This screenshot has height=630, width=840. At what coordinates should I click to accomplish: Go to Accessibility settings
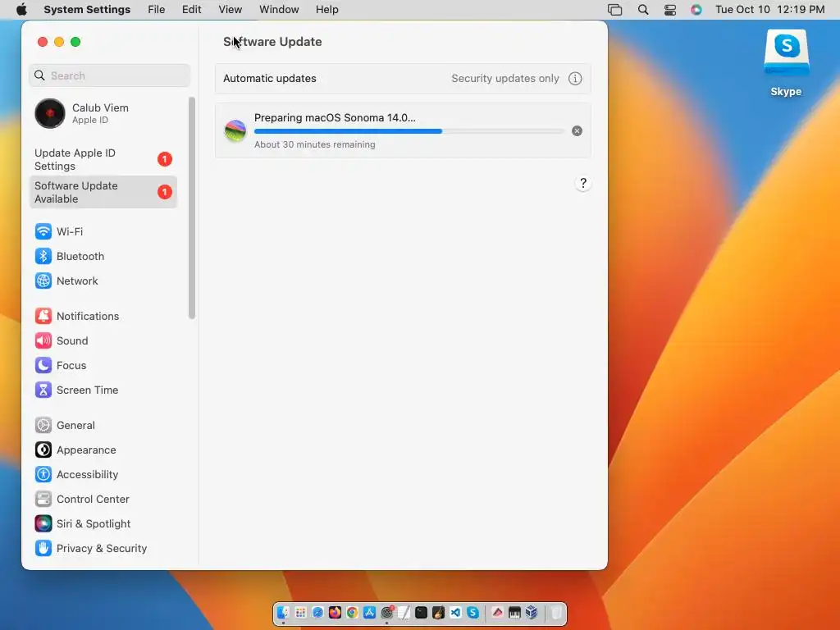point(76,475)
